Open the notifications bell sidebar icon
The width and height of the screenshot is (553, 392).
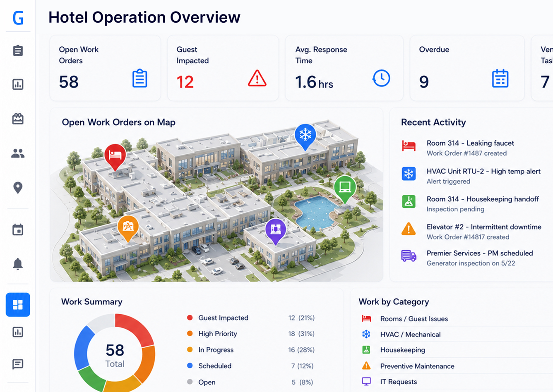18,264
